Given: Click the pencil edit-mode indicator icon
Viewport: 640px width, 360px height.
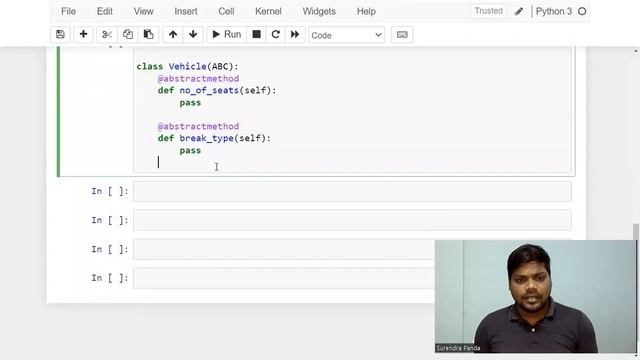Looking at the screenshot, I should [519, 11].
